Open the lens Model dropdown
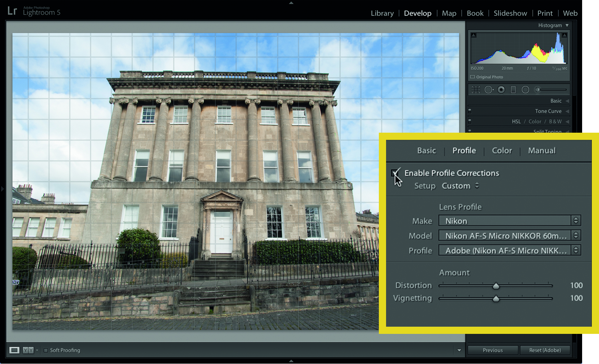Image resolution: width=599 pixels, height=364 pixels. click(x=510, y=236)
